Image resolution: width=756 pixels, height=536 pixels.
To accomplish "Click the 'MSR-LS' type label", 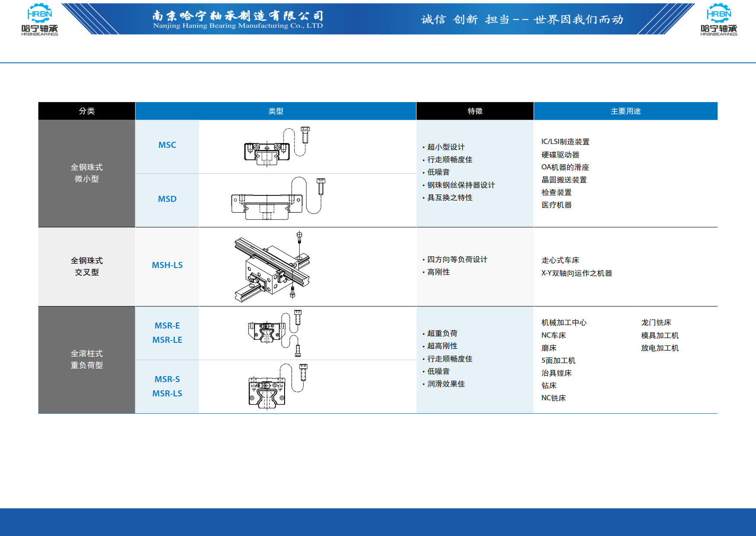I will [167, 393].
